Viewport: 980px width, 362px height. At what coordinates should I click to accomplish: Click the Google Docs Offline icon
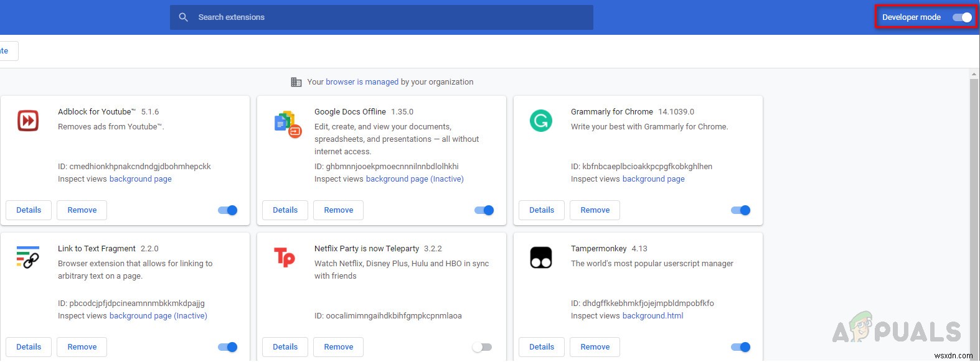(x=287, y=124)
